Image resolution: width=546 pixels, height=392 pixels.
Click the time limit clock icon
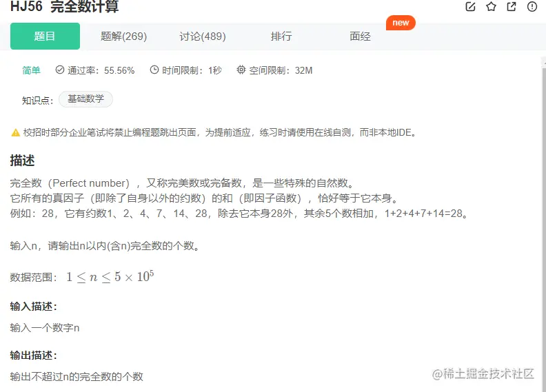click(154, 70)
